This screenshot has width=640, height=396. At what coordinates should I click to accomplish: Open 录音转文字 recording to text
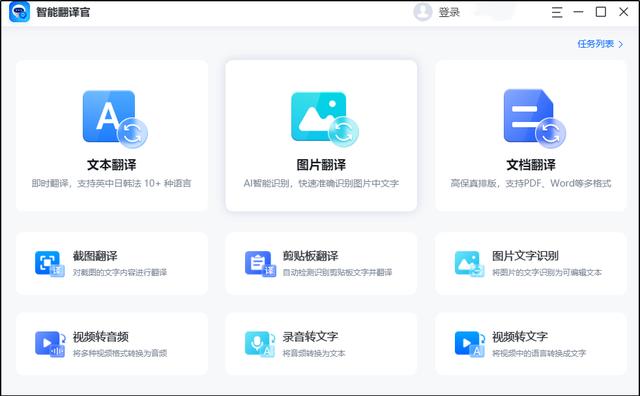(x=321, y=344)
